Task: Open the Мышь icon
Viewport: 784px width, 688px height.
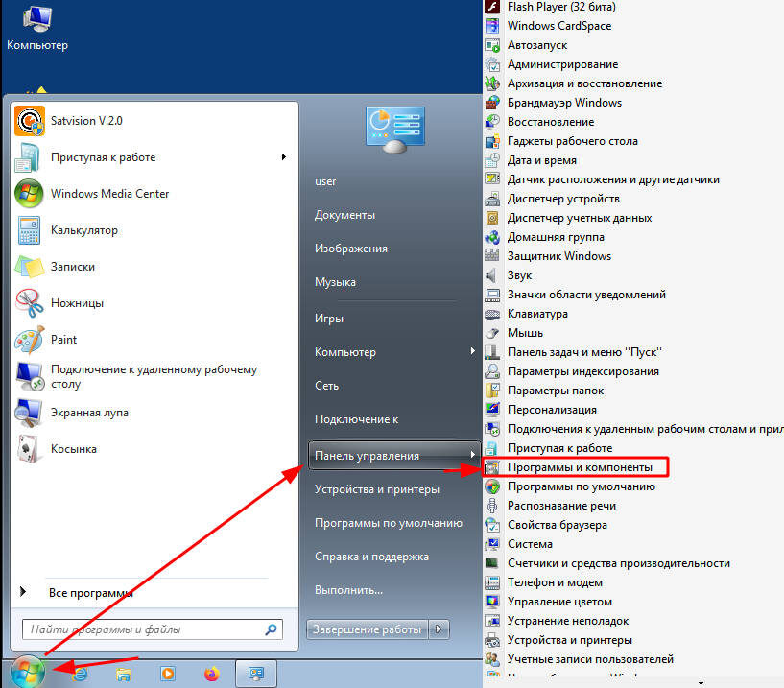Action: 492,333
